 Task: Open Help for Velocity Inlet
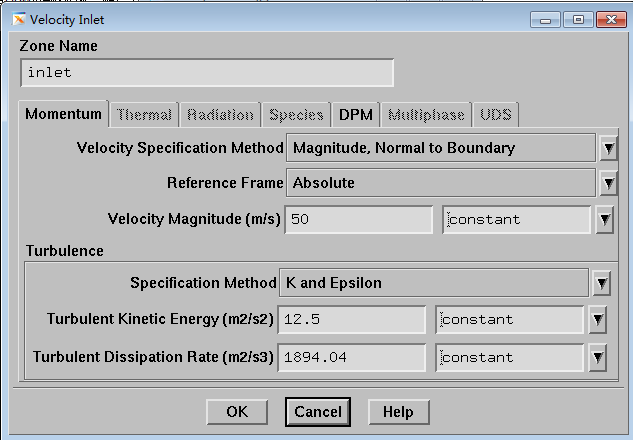(x=398, y=411)
